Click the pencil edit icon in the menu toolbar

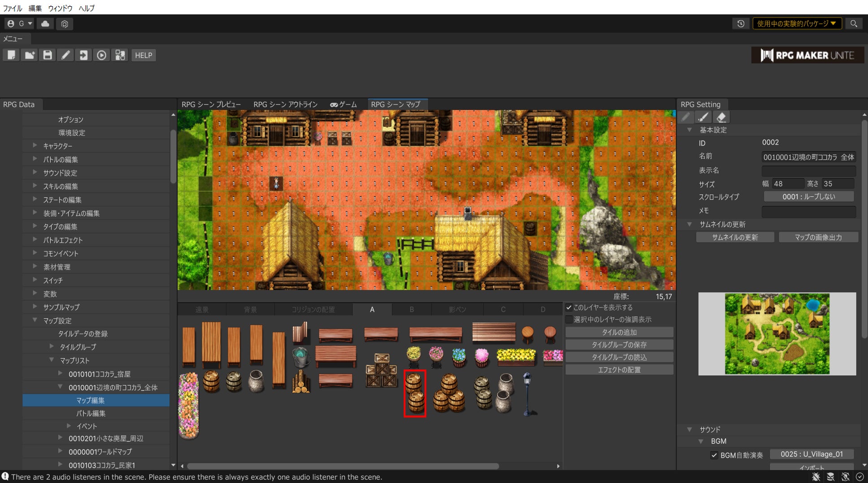[65, 55]
